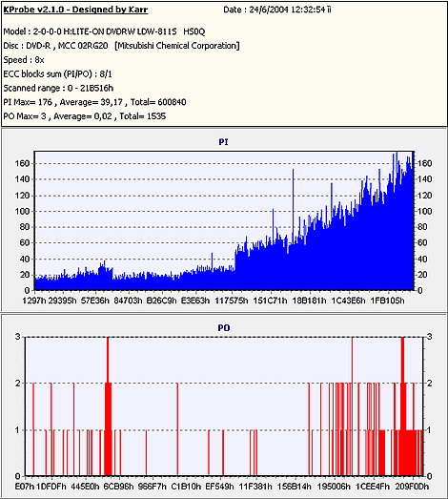Click the PI axis label 117575h

point(232,301)
